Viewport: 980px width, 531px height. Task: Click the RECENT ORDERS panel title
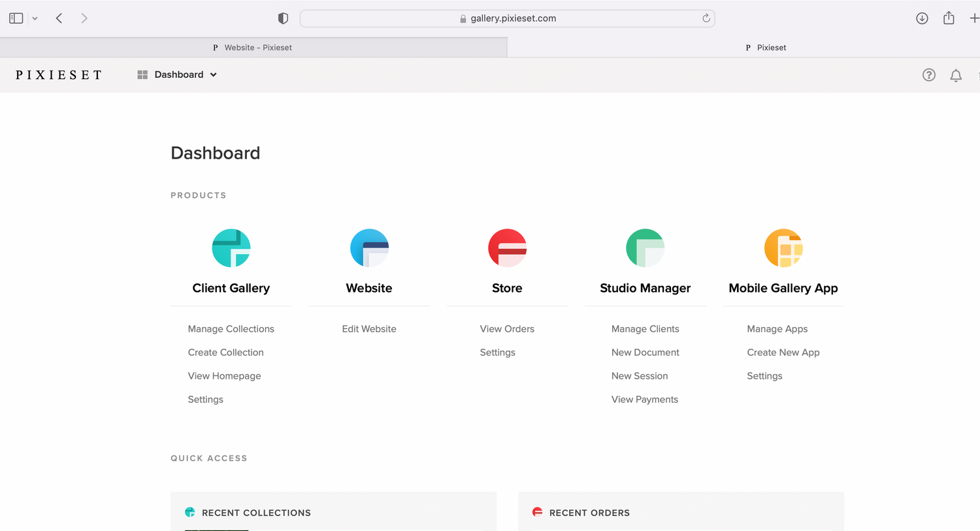tap(589, 513)
